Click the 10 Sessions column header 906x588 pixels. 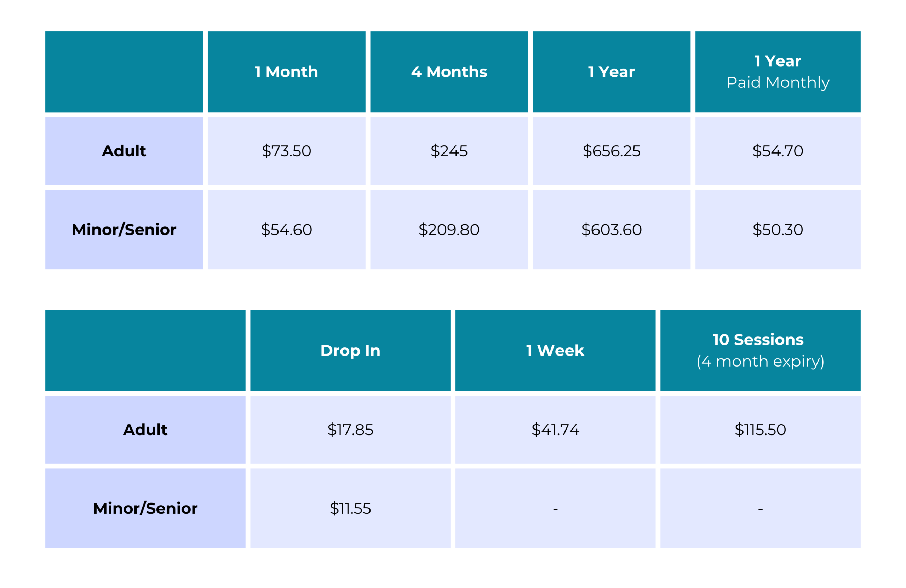[760, 351]
